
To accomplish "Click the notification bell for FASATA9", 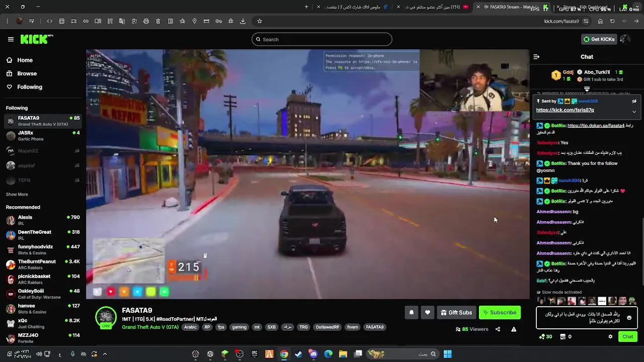I will 411,313.
